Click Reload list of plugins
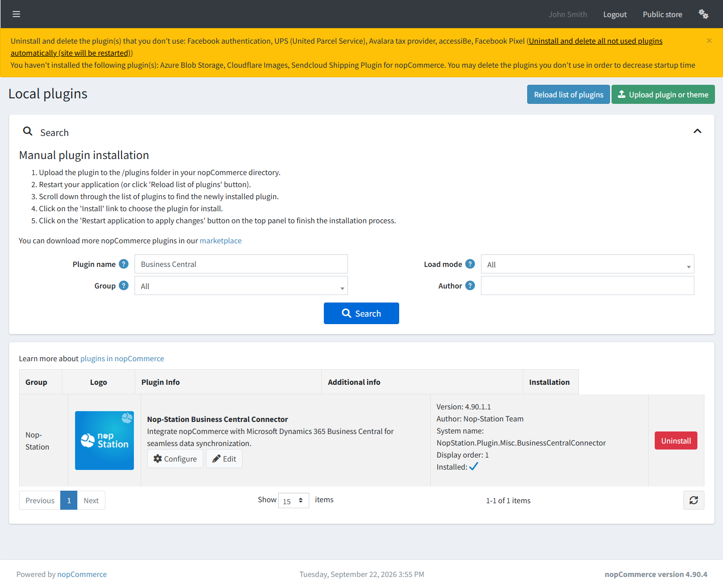Image resolution: width=723 pixels, height=588 pixels. pos(568,94)
